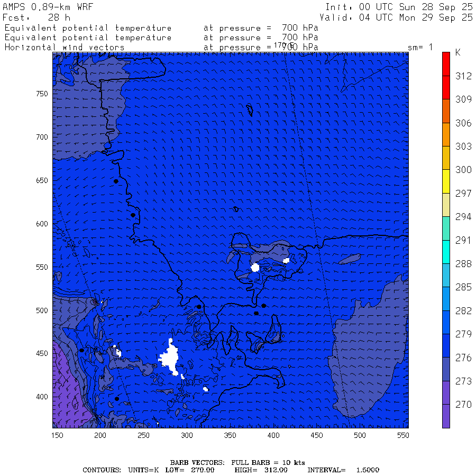Screen dimensions: 476x476
Task: Click the 'Valid: 04 UTC Mon 29 Sep 25' text
Action: click(x=396, y=17)
